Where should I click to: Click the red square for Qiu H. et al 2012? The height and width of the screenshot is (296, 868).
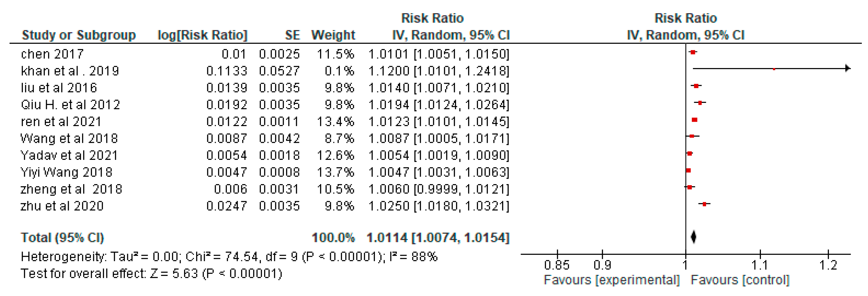coord(700,103)
